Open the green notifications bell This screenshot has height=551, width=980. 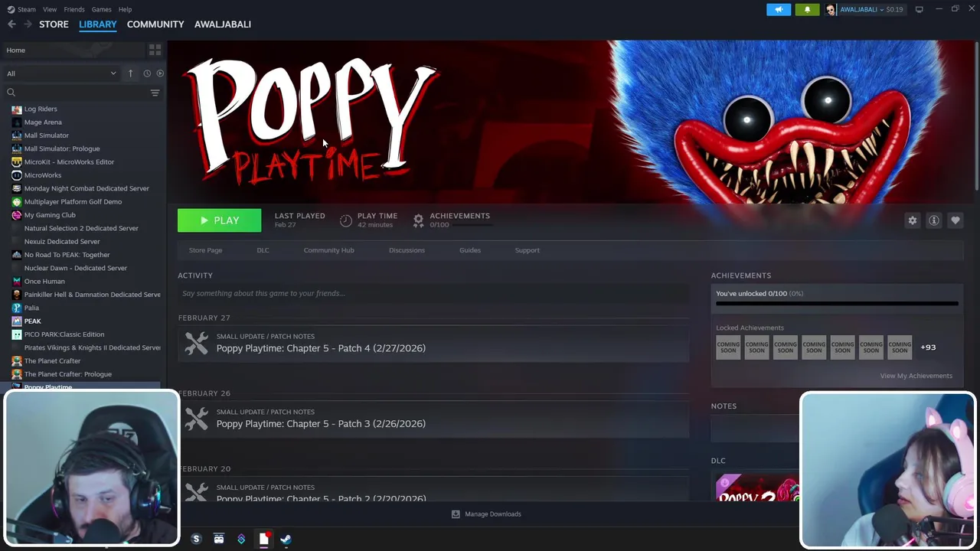807,9
